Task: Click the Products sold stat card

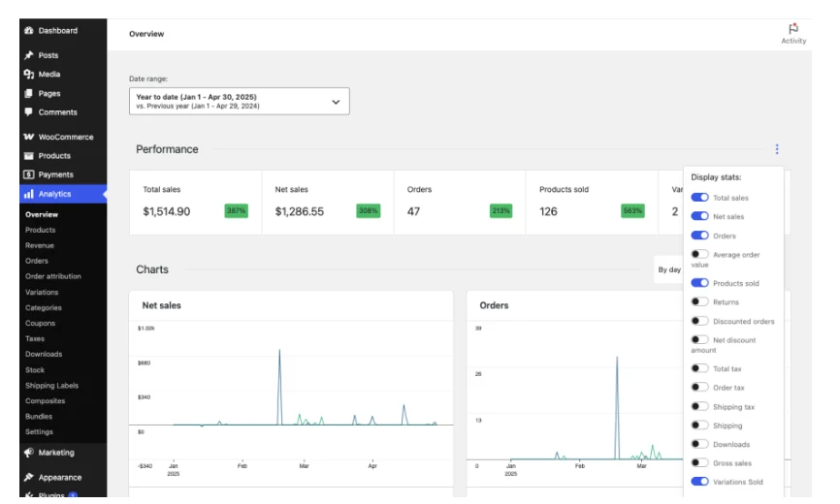Action: click(591, 202)
